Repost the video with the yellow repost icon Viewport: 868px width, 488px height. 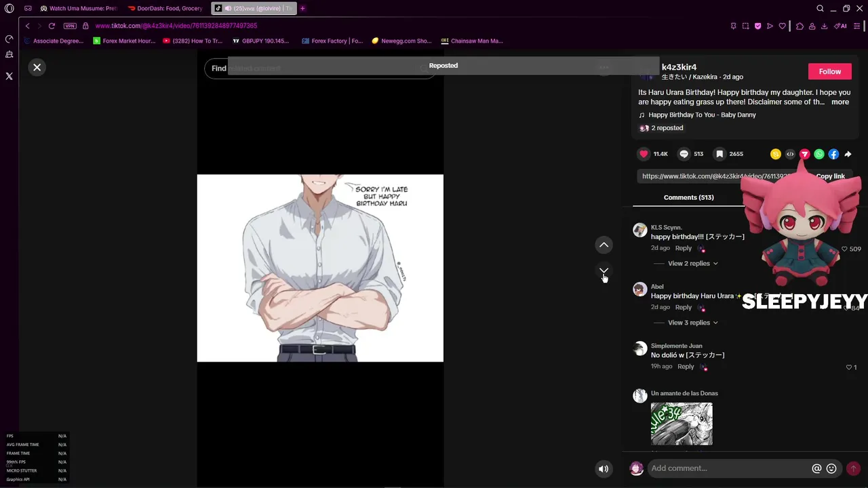pos(776,154)
